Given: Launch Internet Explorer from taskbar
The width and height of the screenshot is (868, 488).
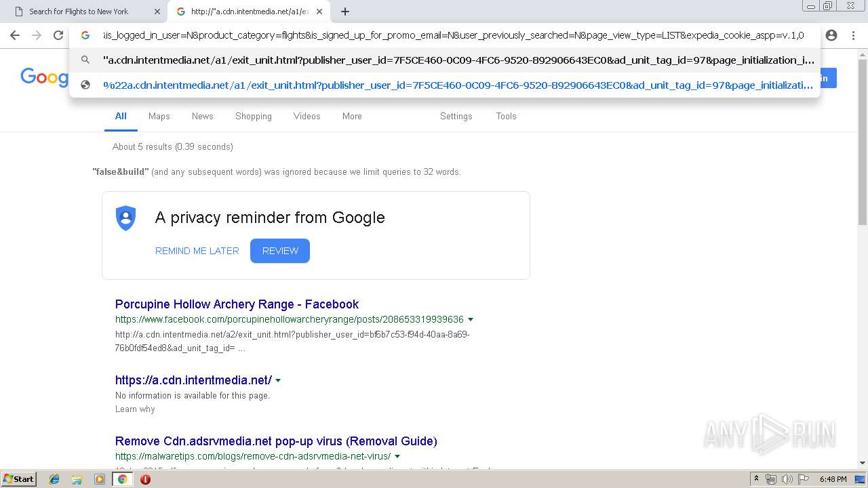Looking at the screenshot, I should (54, 479).
